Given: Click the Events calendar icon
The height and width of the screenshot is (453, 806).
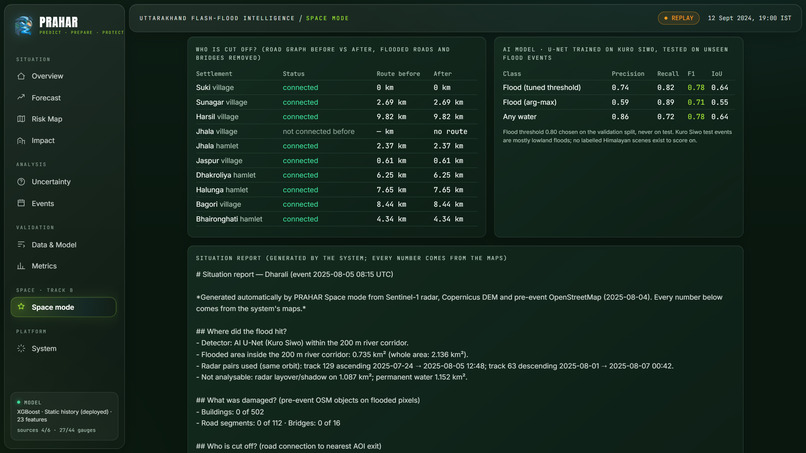Looking at the screenshot, I should point(21,203).
